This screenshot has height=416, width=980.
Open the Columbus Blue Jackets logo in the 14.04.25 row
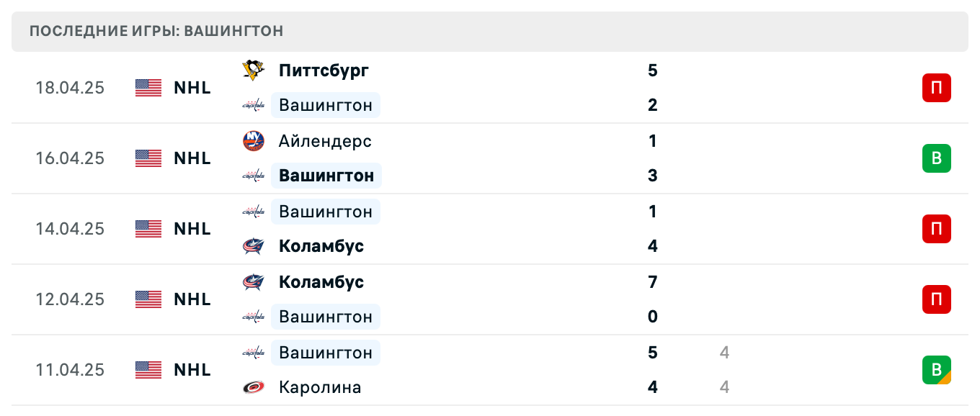click(253, 246)
